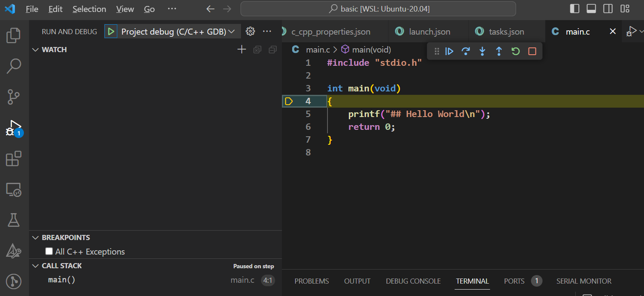The width and height of the screenshot is (644, 296).
Task: Open launch.json via the gear icon
Action: click(x=250, y=31)
